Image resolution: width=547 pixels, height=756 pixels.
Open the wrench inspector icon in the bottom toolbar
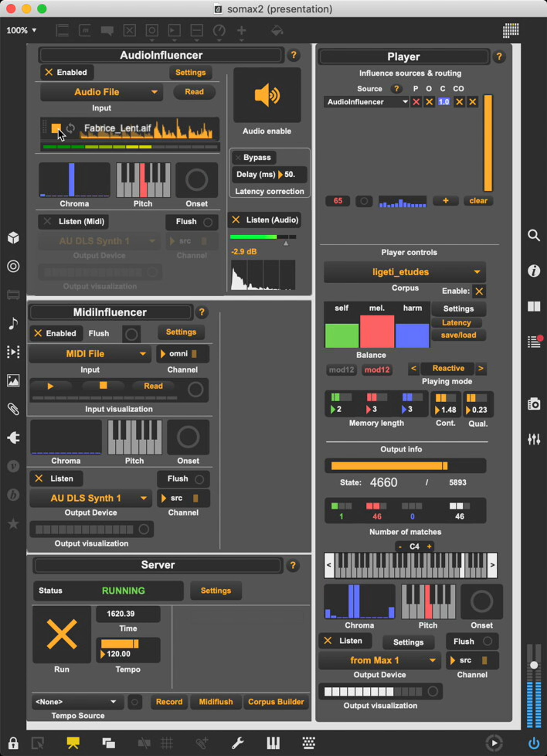[237, 743]
